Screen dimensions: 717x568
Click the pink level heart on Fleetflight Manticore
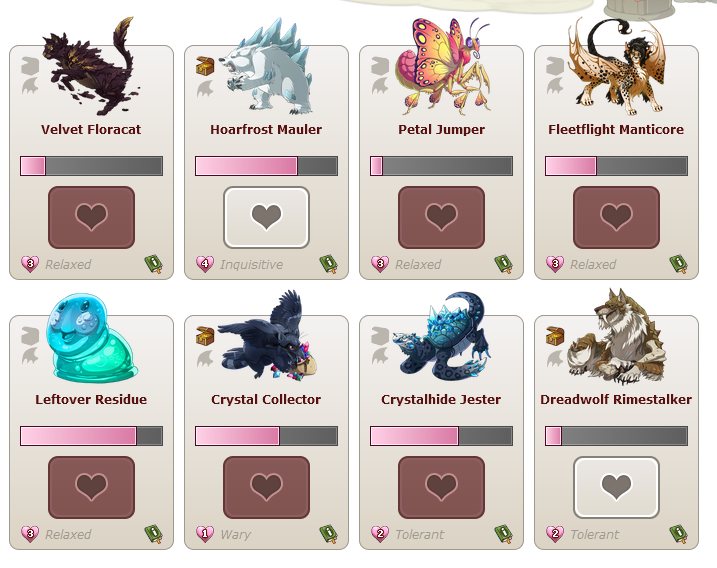(x=555, y=264)
